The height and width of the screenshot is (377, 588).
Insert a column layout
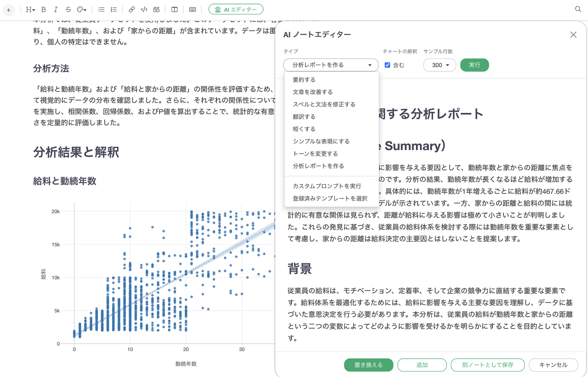coord(174,10)
